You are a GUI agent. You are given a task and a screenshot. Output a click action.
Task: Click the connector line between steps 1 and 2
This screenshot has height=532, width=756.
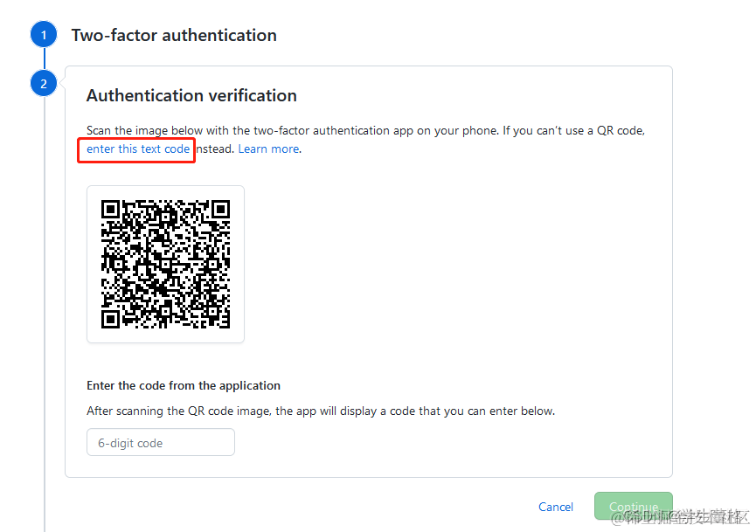click(45, 59)
